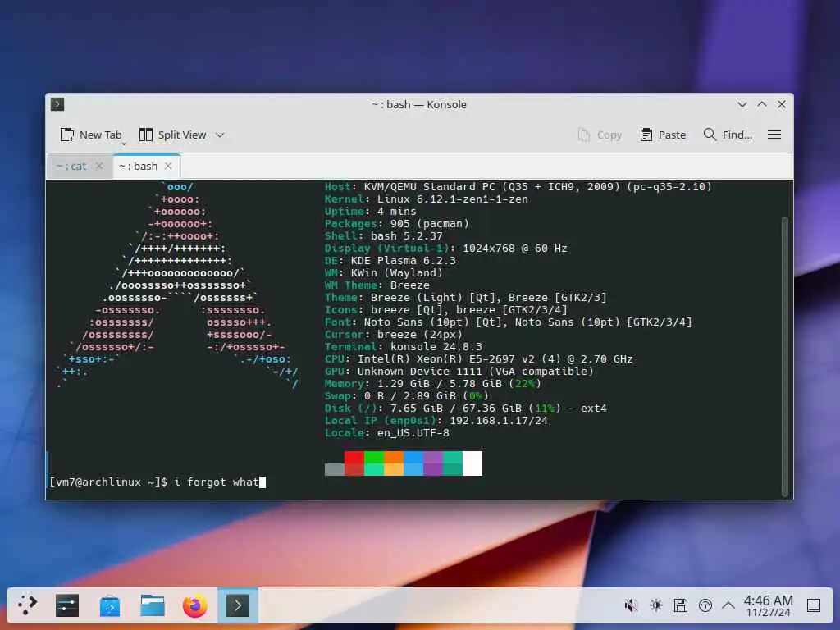The image size is (840, 630).
Task: Click the Konsole window icon in title bar
Action: (57, 104)
